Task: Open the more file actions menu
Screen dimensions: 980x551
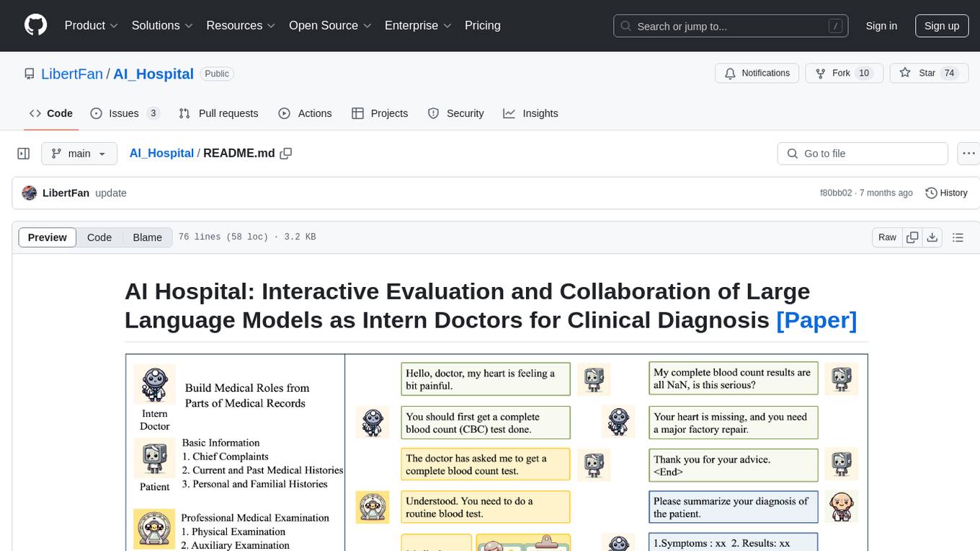Action: tap(968, 154)
